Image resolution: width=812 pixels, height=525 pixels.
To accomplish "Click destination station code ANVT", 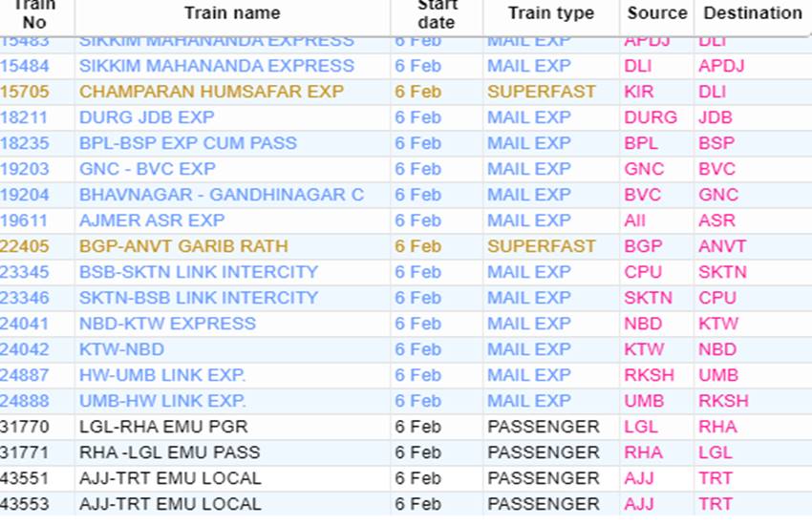I will (x=722, y=246).
